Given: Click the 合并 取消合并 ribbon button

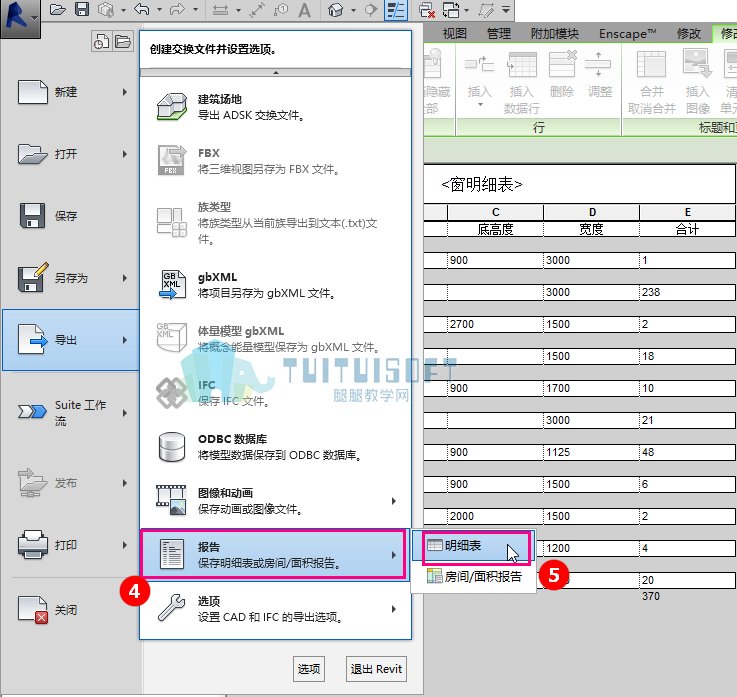Looking at the screenshot, I should (651, 83).
